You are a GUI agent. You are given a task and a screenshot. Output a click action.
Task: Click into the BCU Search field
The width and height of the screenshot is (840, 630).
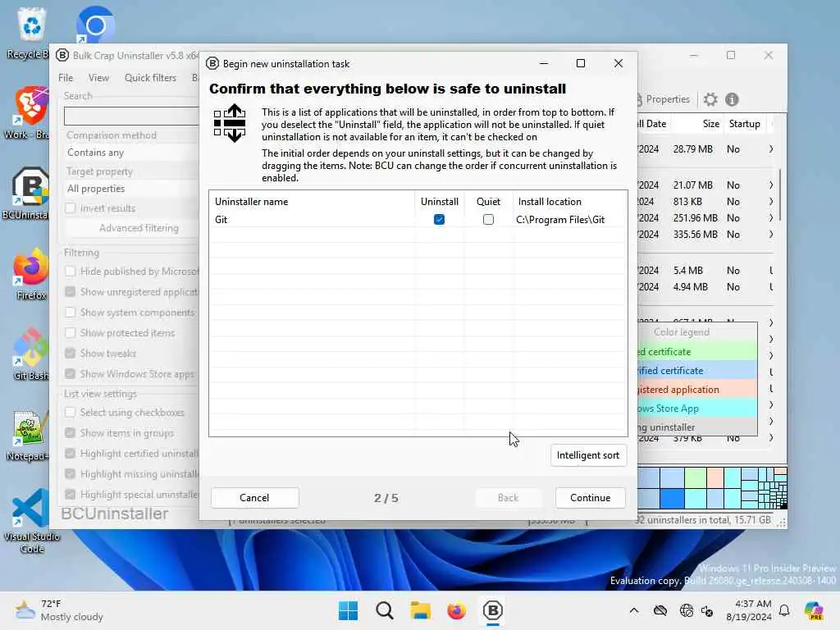pos(131,116)
